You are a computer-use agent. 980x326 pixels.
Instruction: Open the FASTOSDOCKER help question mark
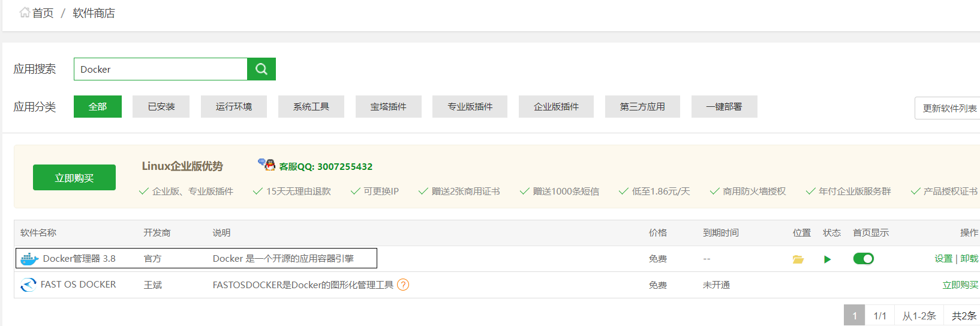pos(403,285)
